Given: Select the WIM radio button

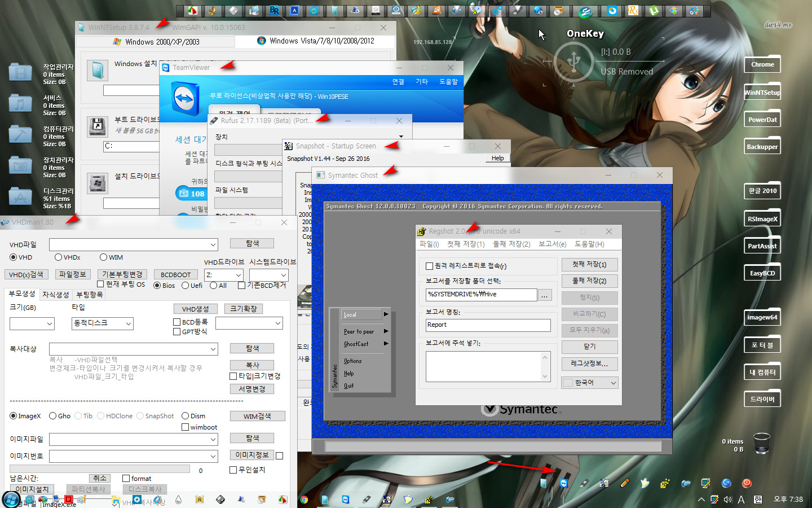Looking at the screenshot, I should [x=103, y=257].
